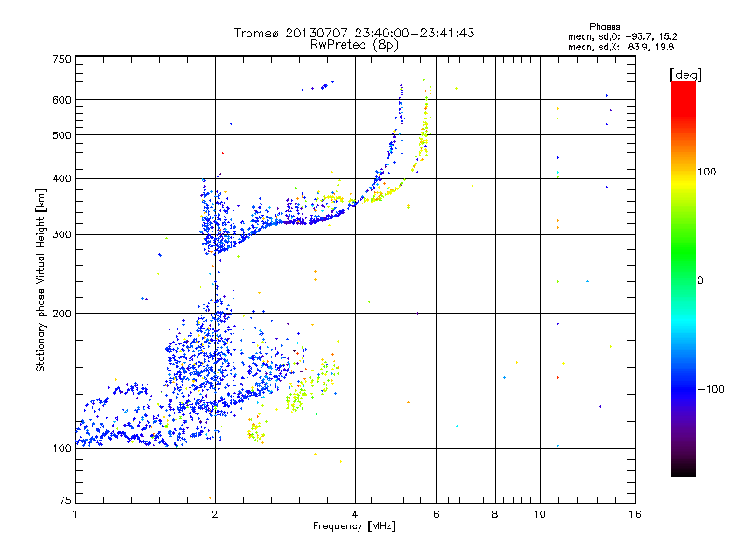Click the '100' colorbar tick label
The height and width of the screenshot is (560, 747).
(707, 172)
